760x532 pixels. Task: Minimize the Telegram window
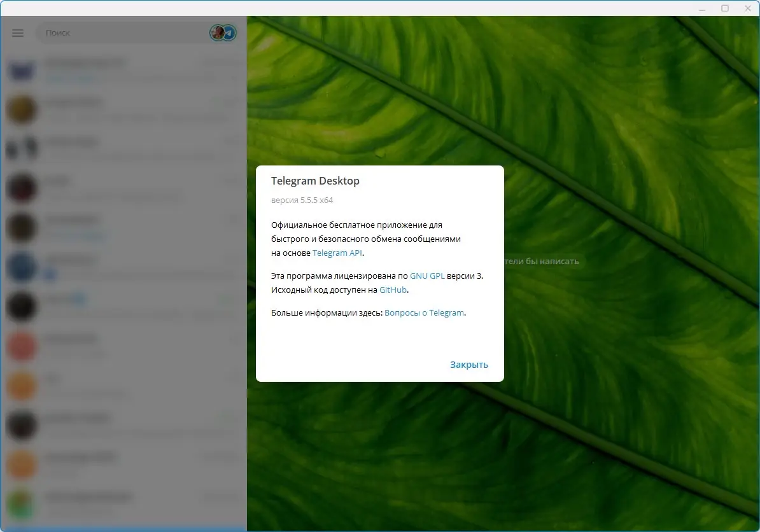[702, 8]
